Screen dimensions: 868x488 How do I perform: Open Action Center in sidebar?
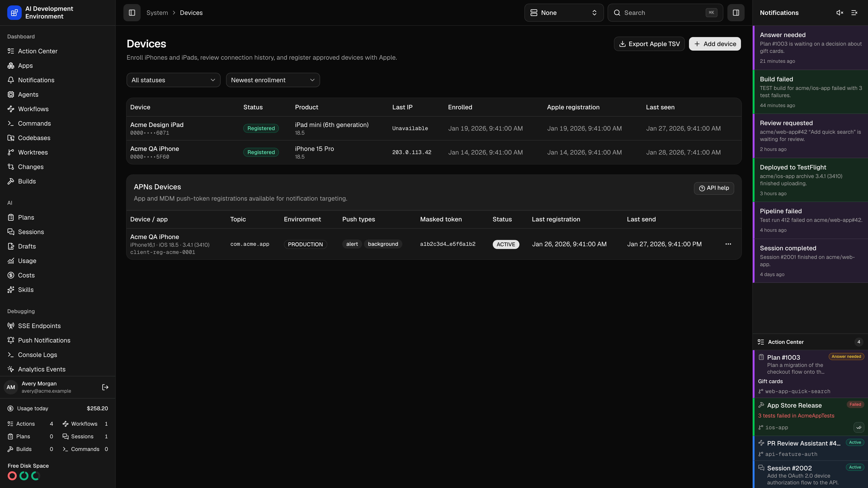pos(58,51)
